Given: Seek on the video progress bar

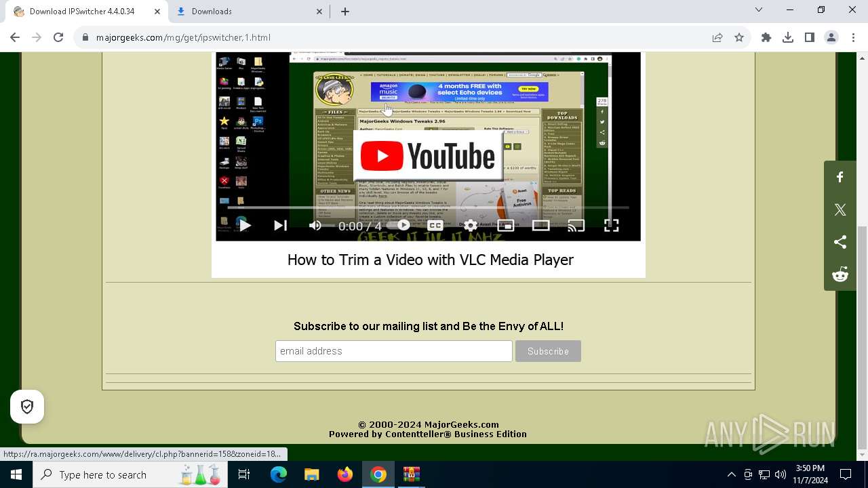Looking at the screenshot, I should [x=427, y=207].
